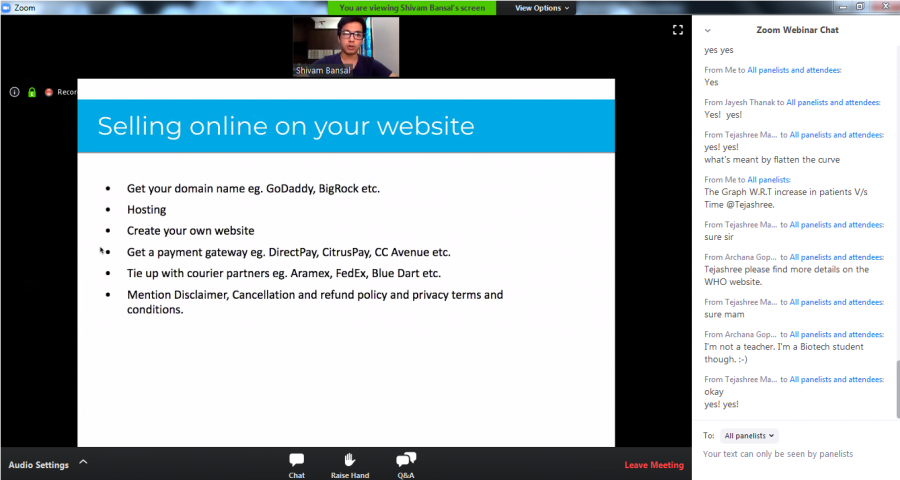Click the meeting information icon
900x480 pixels.
(x=15, y=92)
